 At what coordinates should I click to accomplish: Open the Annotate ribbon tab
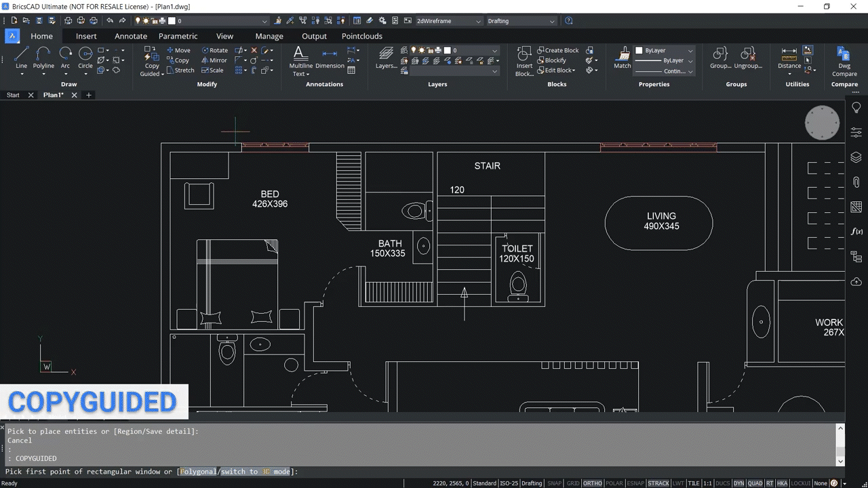[130, 36]
